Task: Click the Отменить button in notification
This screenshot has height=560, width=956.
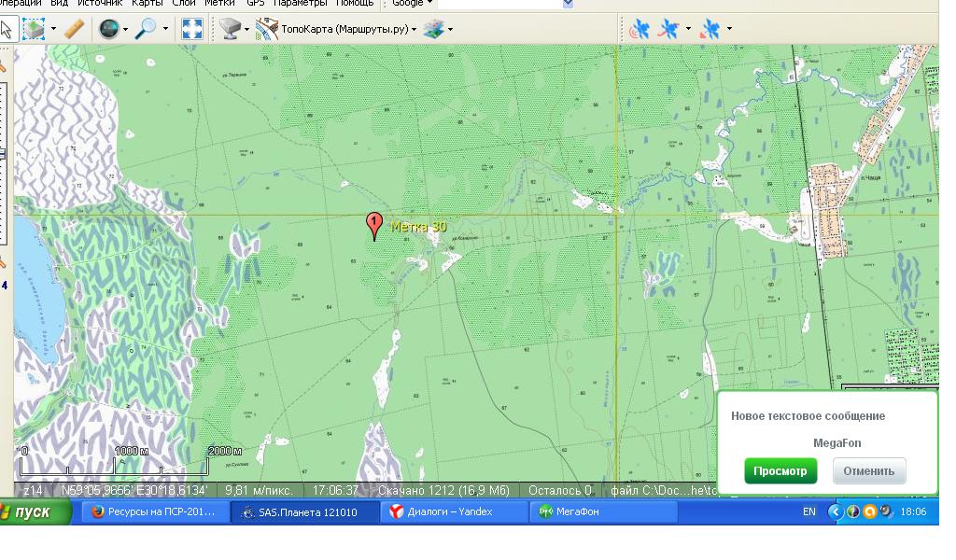Action: click(x=868, y=471)
